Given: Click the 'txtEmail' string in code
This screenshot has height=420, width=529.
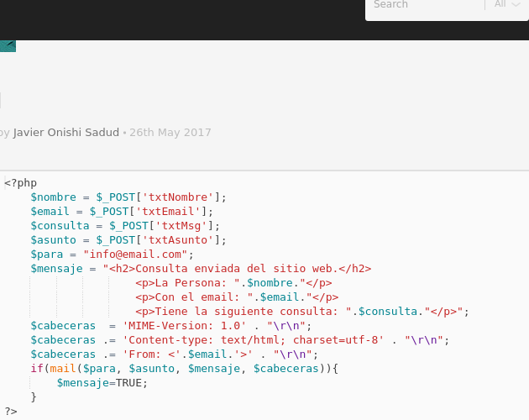Looking at the screenshot, I should (170, 212).
